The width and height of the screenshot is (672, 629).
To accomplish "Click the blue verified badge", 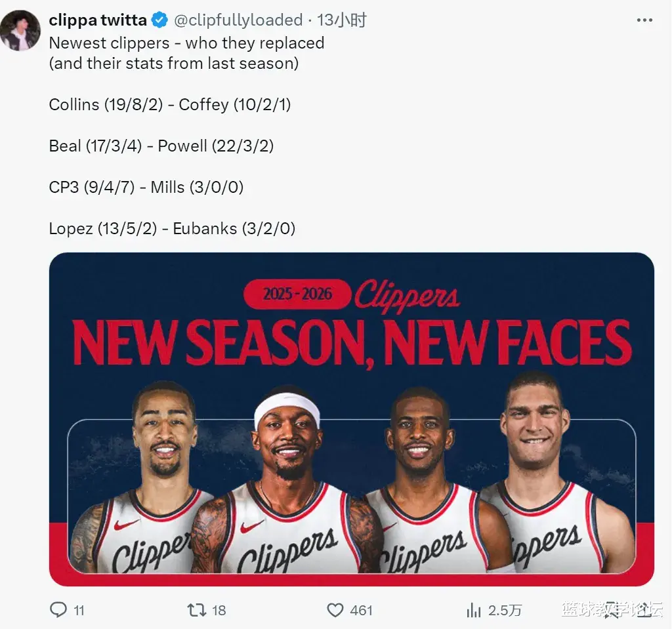I will (159, 20).
